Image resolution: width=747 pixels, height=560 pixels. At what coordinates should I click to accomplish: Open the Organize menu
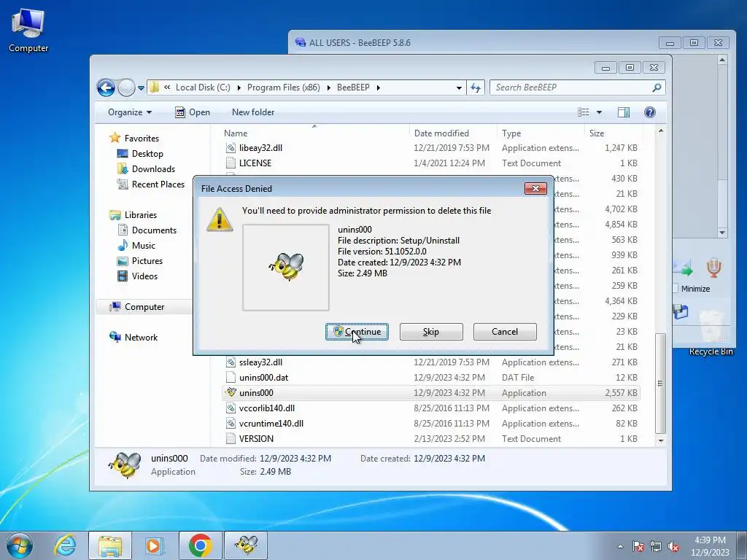[x=130, y=112]
